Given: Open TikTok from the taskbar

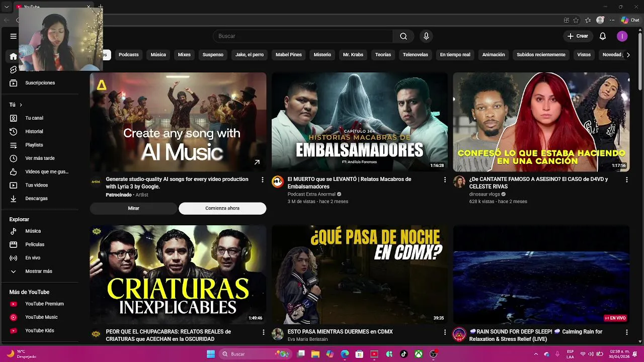Looking at the screenshot, I should [x=404, y=354].
